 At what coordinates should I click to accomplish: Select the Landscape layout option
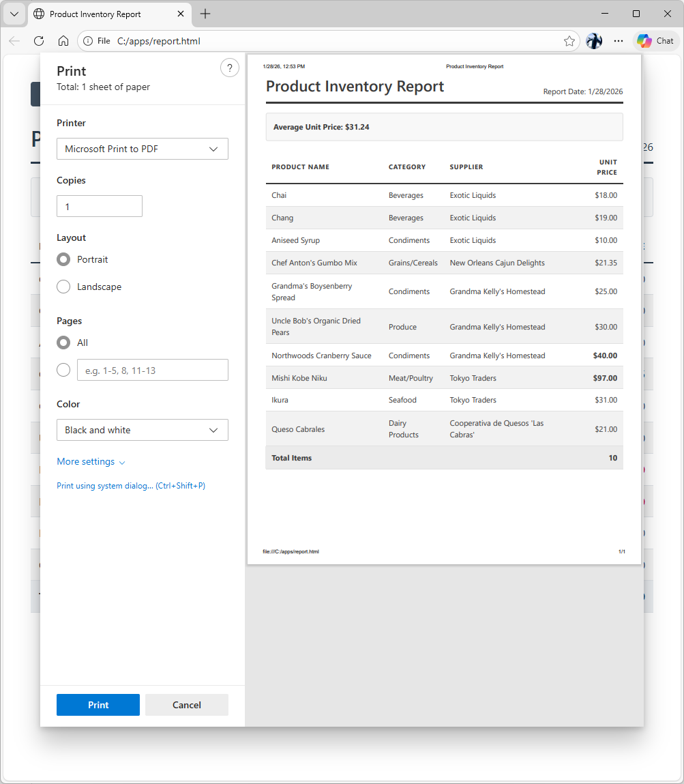[63, 287]
